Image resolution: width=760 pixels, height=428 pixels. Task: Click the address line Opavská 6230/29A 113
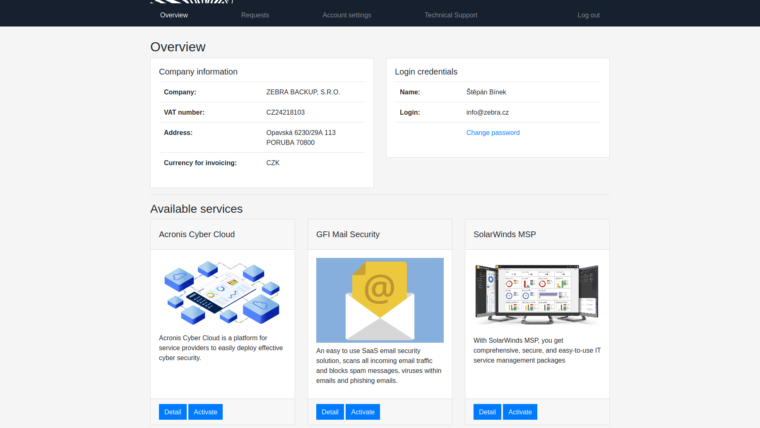(x=301, y=132)
